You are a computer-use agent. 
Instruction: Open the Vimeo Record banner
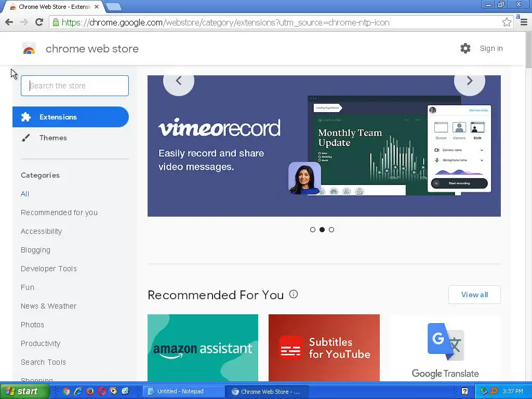coord(324,146)
